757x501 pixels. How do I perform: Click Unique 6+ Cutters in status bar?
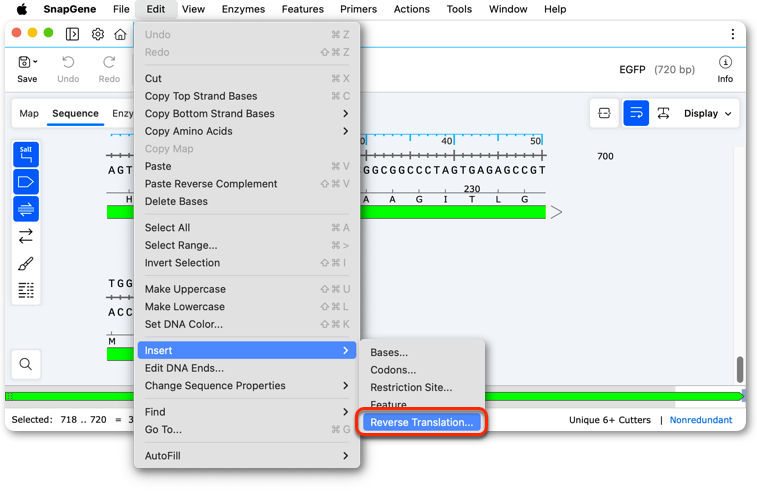click(x=609, y=420)
